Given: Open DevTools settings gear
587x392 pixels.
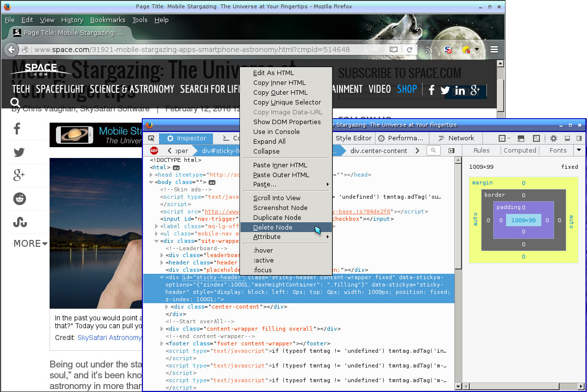Looking at the screenshot, I should click(553, 138).
